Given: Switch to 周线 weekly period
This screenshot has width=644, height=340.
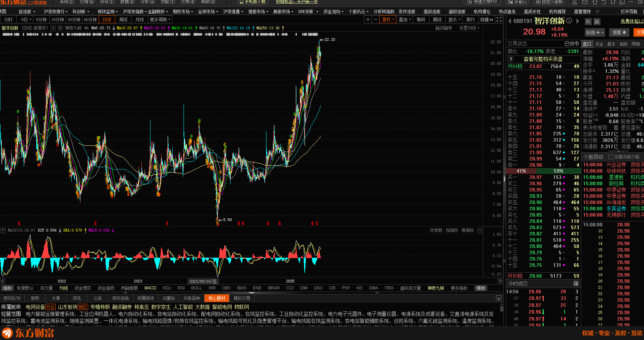Looking at the screenshot, I should point(123,20).
